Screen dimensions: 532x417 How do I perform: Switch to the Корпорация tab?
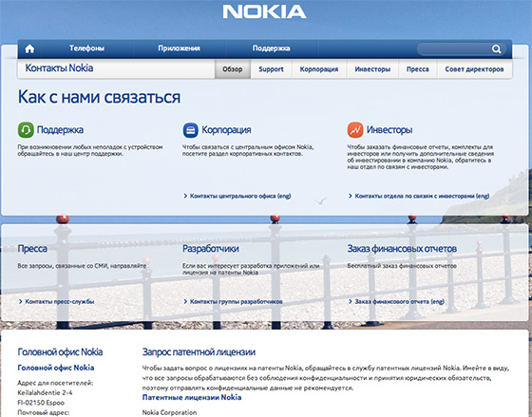319,69
